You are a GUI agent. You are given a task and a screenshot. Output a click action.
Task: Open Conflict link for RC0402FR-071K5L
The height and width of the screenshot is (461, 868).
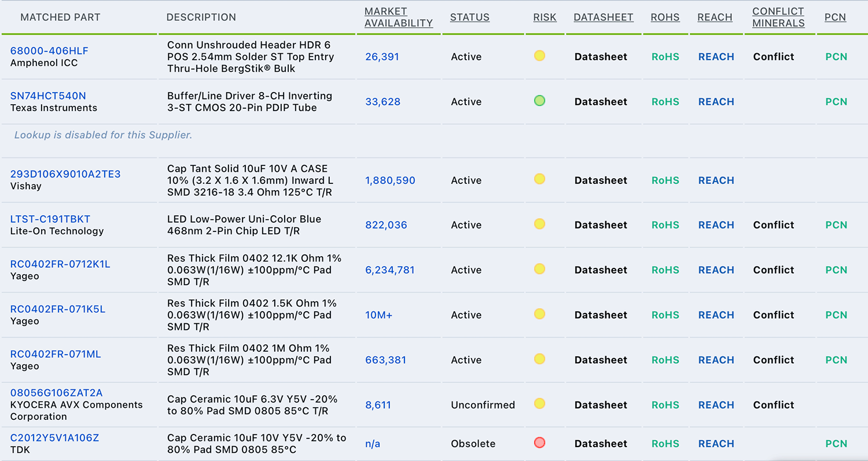(x=774, y=315)
